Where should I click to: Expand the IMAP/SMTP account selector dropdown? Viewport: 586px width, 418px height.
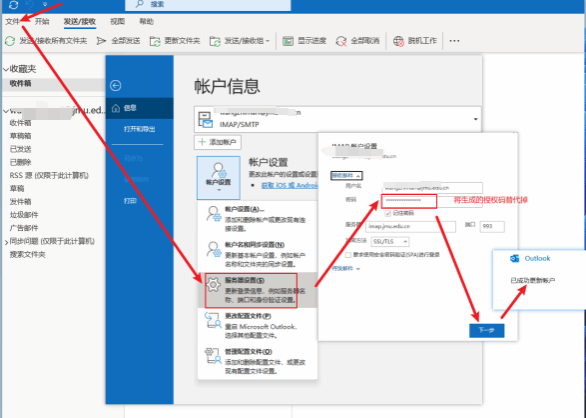coord(475,119)
